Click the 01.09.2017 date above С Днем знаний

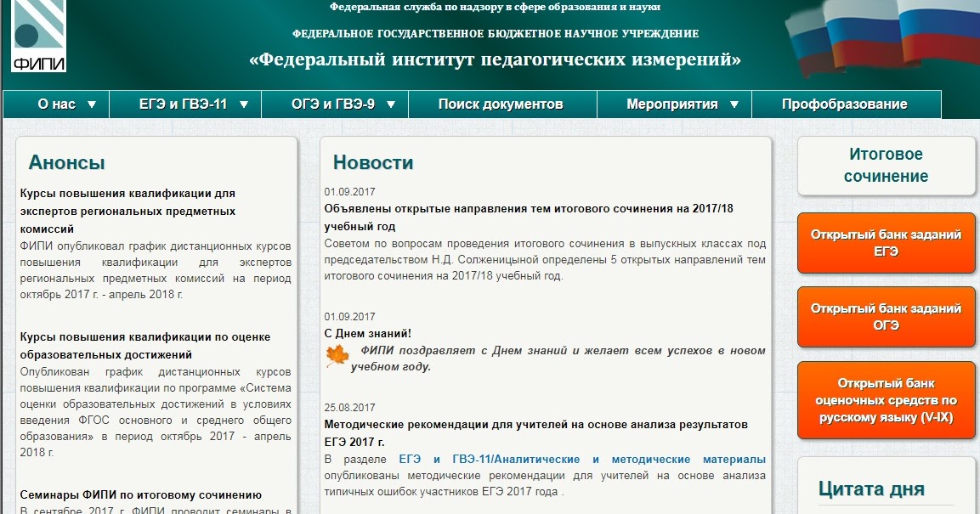coord(349,317)
